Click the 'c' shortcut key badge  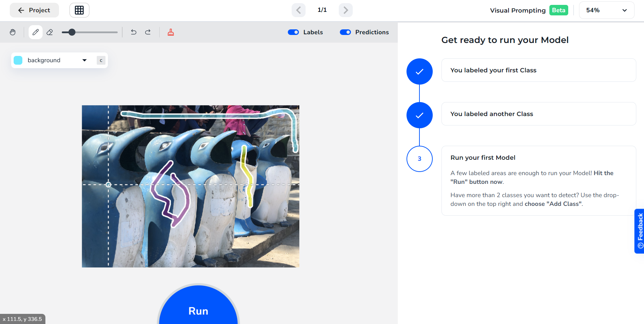pos(101,60)
